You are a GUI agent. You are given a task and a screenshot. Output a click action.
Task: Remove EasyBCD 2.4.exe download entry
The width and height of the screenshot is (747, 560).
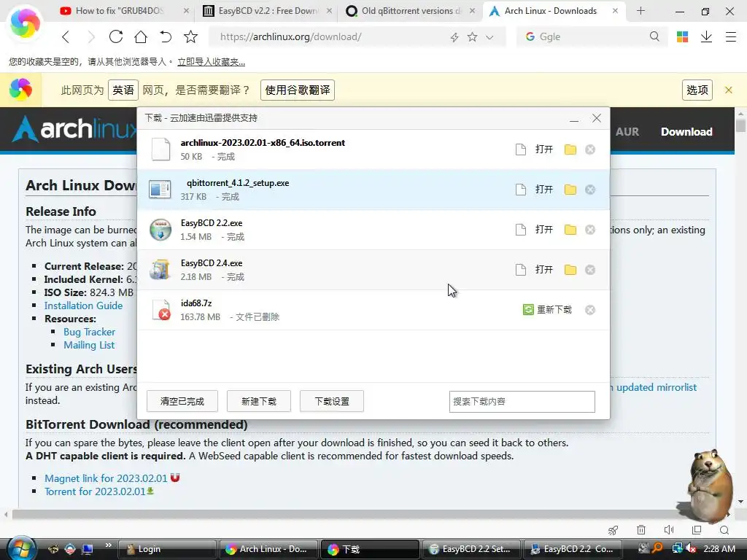[589, 270]
